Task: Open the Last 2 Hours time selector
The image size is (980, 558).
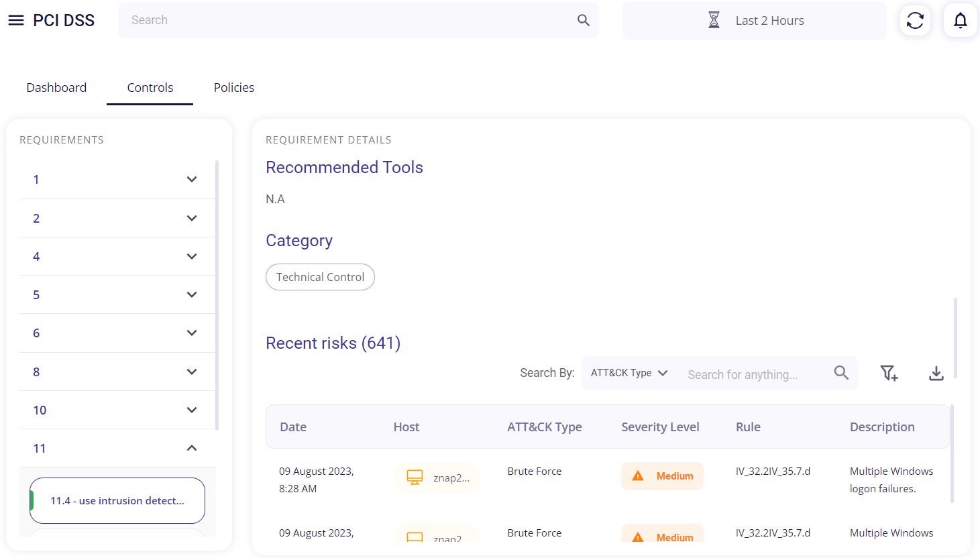Action: 755,20
